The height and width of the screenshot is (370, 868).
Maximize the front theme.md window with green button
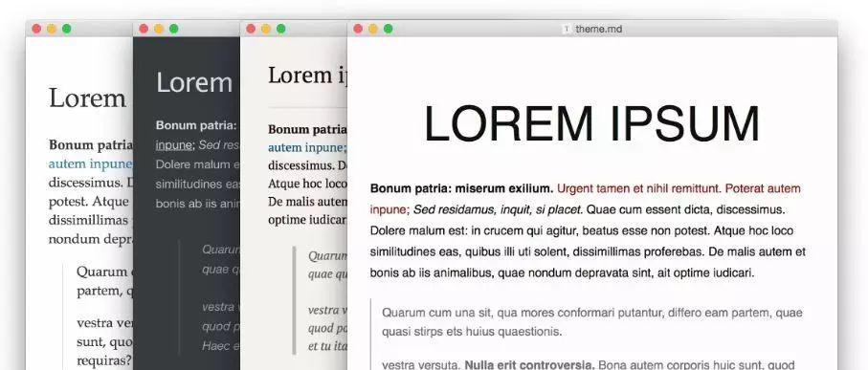coord(388,29)
